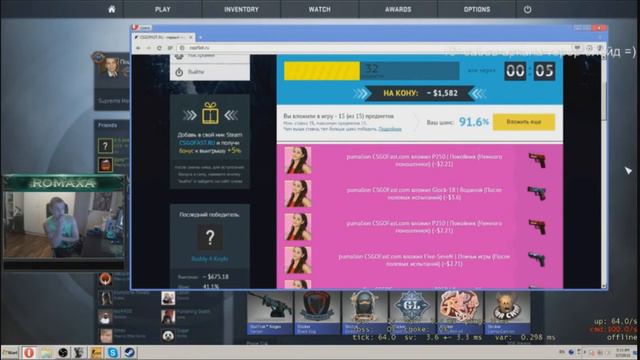The height and width of the screenshot is (360, 640).
Task: Click the question mark friend avatar
Action: tap(105, 146)
